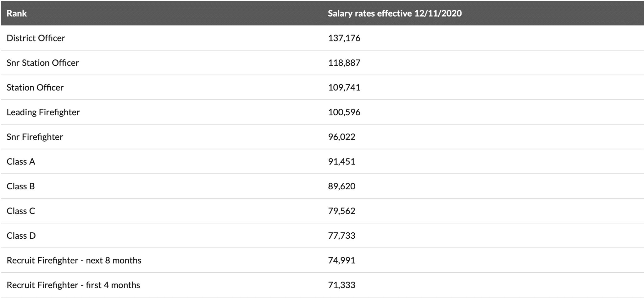Click the Rank column header
This screenshot has width=644, height=298.
(x=17, y=14)
